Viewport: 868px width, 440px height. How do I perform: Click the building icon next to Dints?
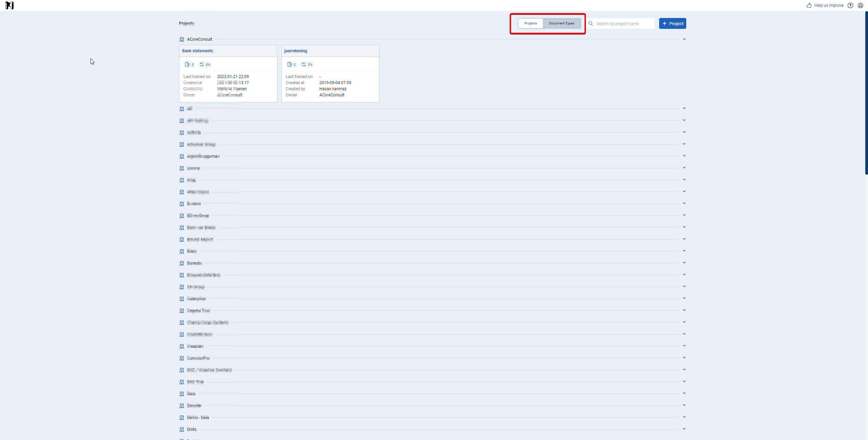pyautogui.click(x=182, y=429)
